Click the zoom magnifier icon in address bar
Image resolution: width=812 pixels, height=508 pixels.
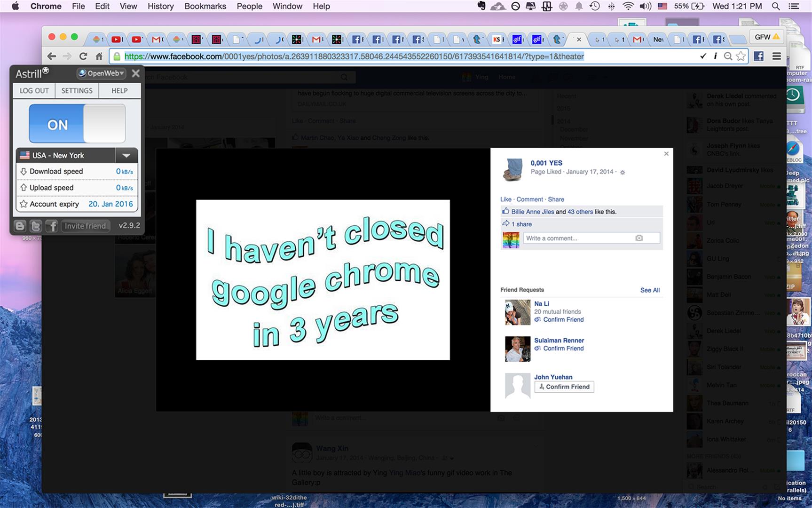click(728, 56)
